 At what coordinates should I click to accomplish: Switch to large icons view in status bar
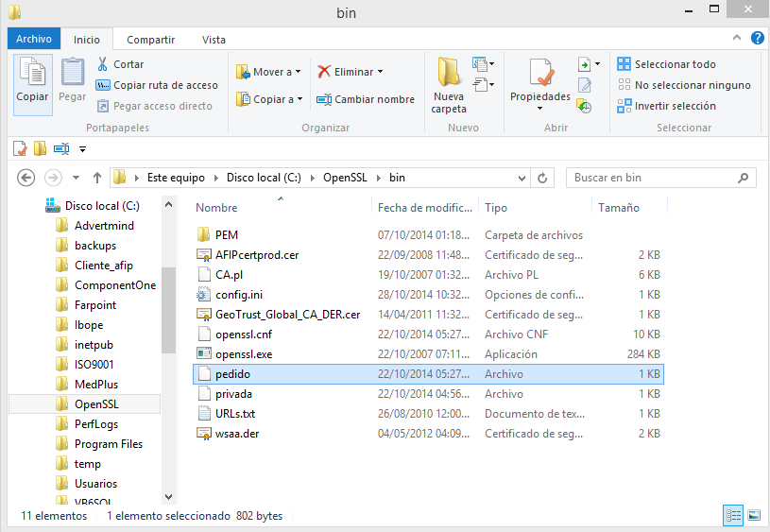753,515
